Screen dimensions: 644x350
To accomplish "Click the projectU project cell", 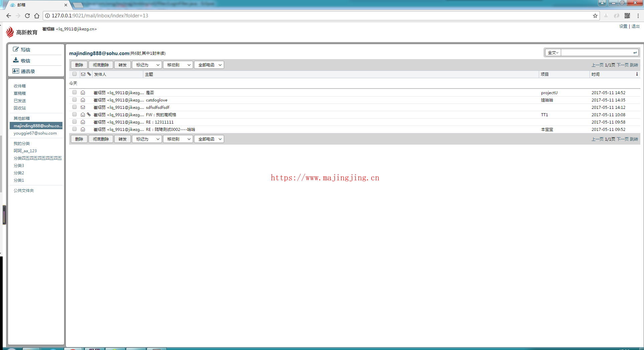I will click(x=549, y=93).
